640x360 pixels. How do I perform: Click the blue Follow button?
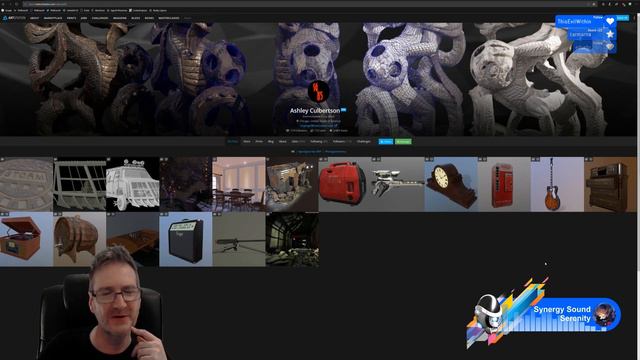[x=386, y=142]
